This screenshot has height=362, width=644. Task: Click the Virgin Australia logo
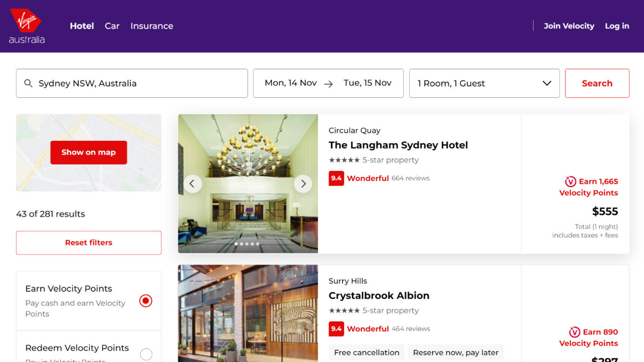point(26,25)
